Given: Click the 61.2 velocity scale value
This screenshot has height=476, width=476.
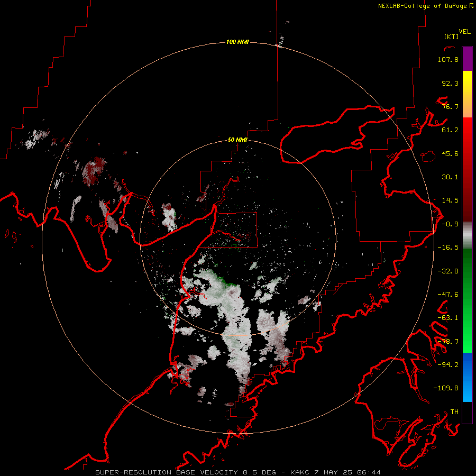Looking at the screenshot, I should pyautogui.click(x=450, y=130).
